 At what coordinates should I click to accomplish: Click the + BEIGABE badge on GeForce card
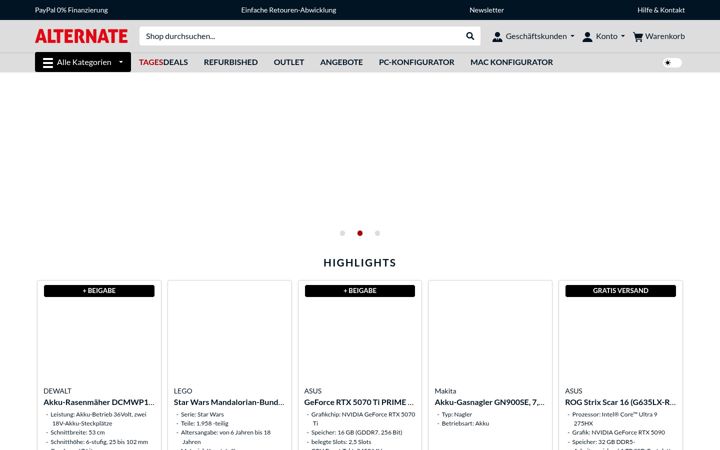[x=360, y=291]
